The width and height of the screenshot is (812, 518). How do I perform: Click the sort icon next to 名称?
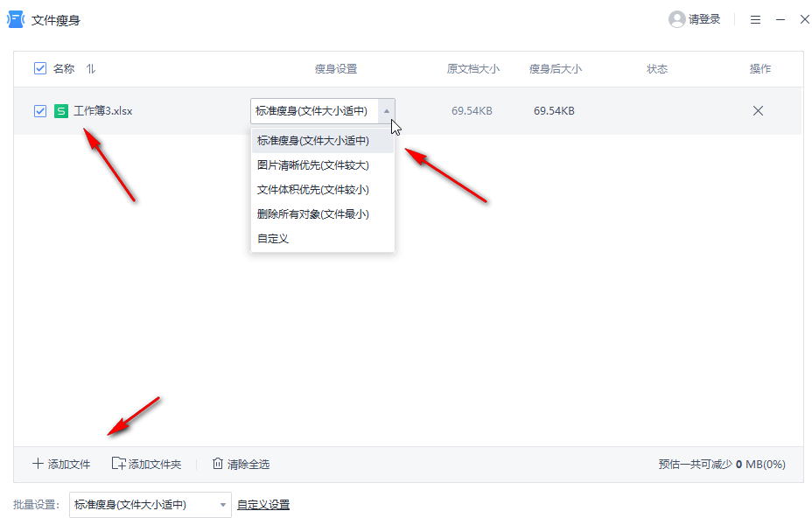pos(89,68)
